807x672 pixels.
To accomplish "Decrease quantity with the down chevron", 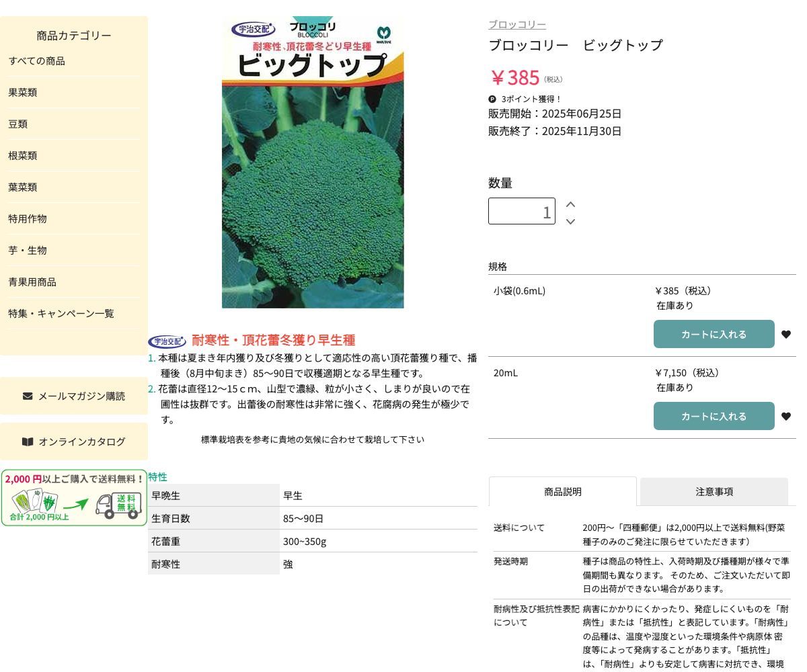I will click(570, 221).
